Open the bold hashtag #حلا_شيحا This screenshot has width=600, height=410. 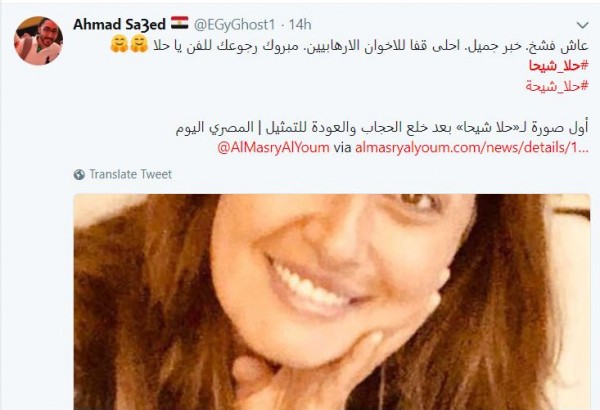point(558,66)
